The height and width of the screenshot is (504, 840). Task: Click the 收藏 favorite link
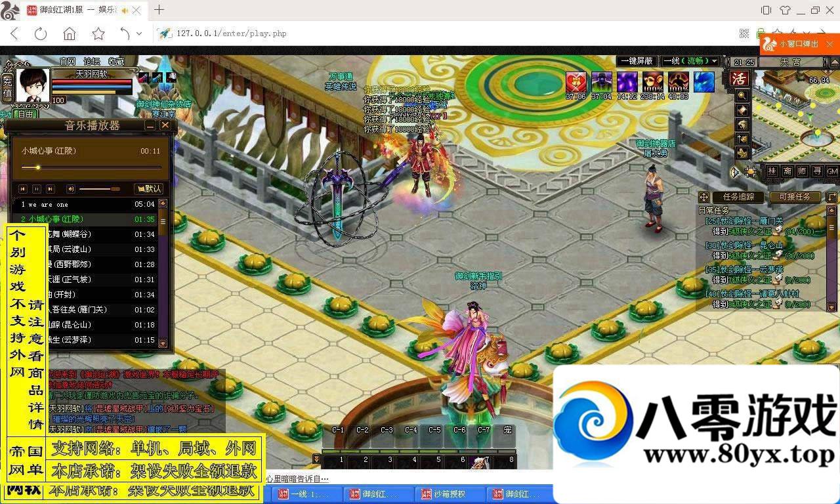pos(116,61)
